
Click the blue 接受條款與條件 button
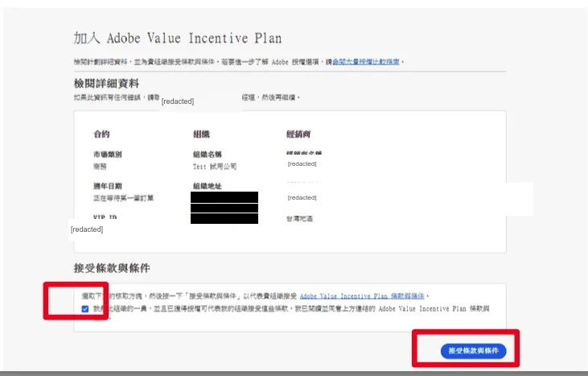(x=473, y=351)
